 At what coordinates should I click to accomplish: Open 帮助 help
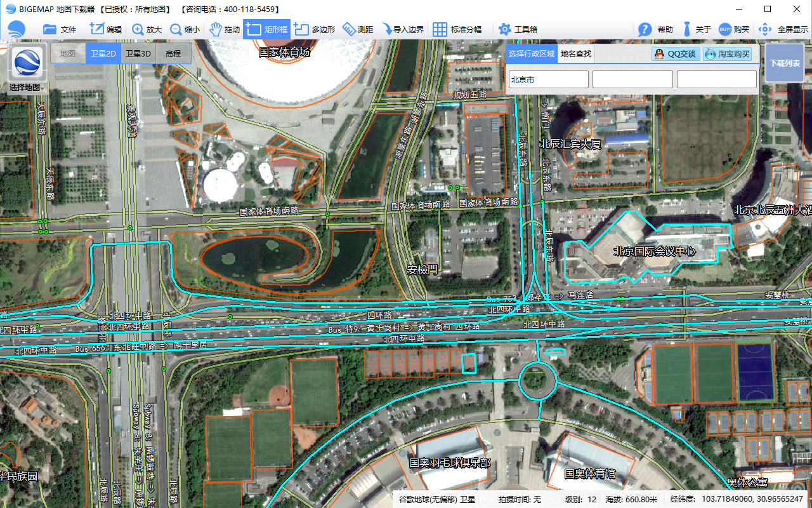pyautogui.click(x=655, y=29)
